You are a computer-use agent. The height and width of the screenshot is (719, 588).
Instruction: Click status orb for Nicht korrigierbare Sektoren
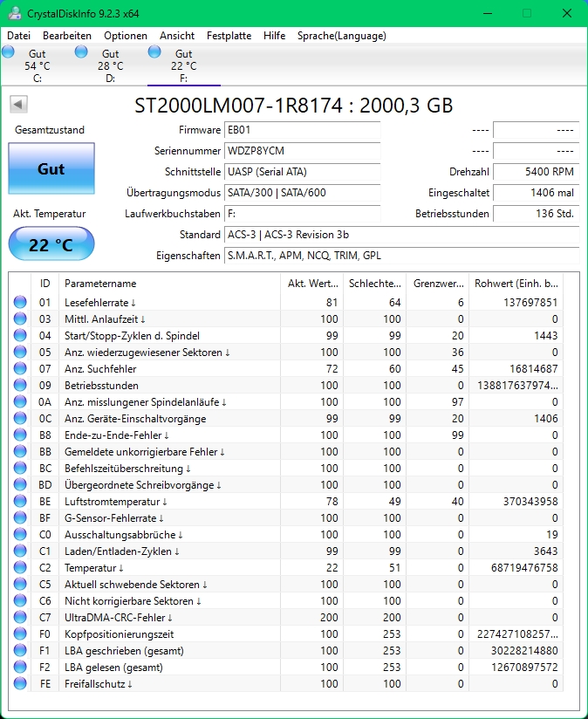[x=20, y=600]
